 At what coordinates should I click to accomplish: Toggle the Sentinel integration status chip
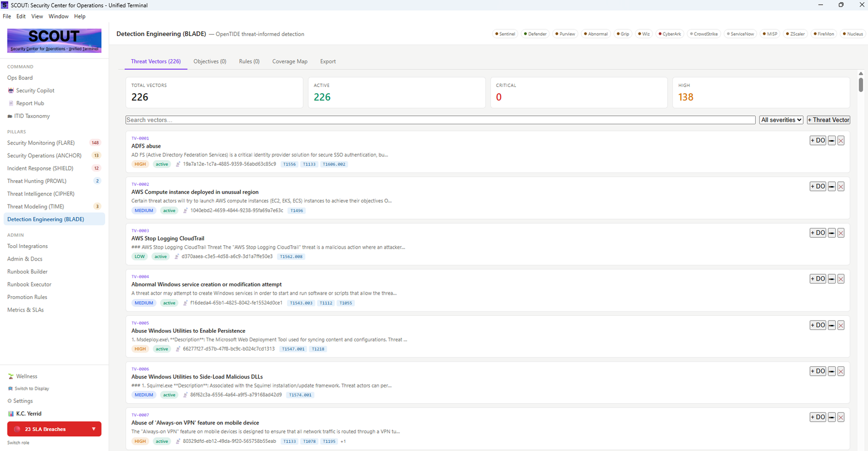[x=505, y=34]
